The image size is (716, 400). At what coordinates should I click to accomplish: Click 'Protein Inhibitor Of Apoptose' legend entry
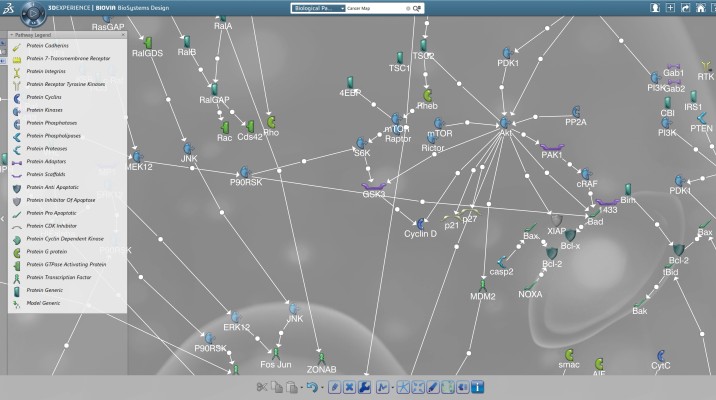pos(61,200)
